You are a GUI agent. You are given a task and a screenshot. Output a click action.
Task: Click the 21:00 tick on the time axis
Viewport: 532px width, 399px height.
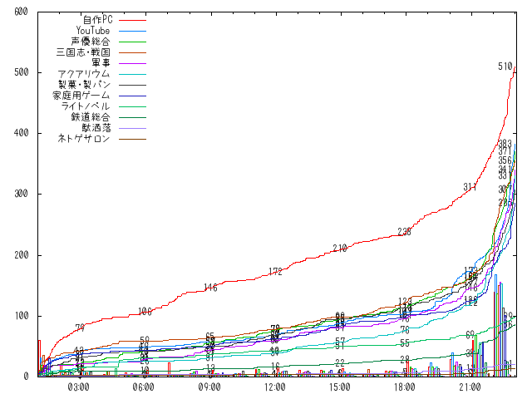point(470,387)
